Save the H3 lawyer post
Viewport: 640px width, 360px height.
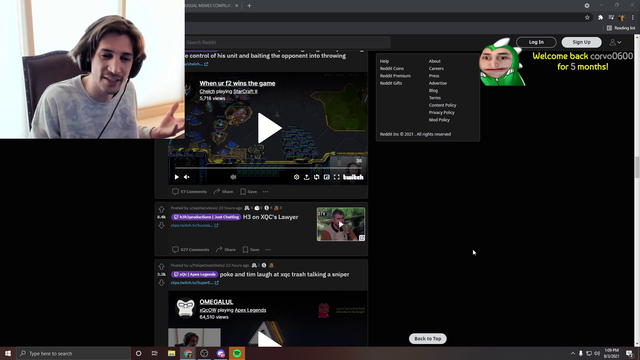(x=251, y=249)
